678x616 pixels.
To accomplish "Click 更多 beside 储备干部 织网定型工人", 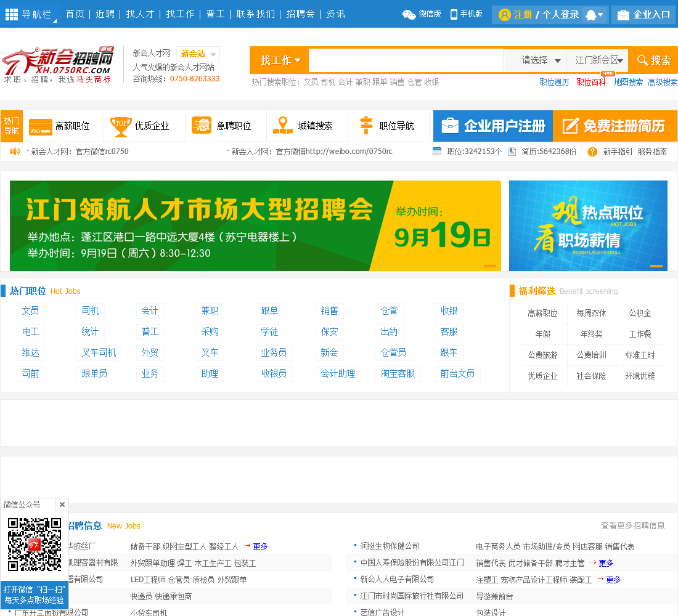I will [260, 546].
